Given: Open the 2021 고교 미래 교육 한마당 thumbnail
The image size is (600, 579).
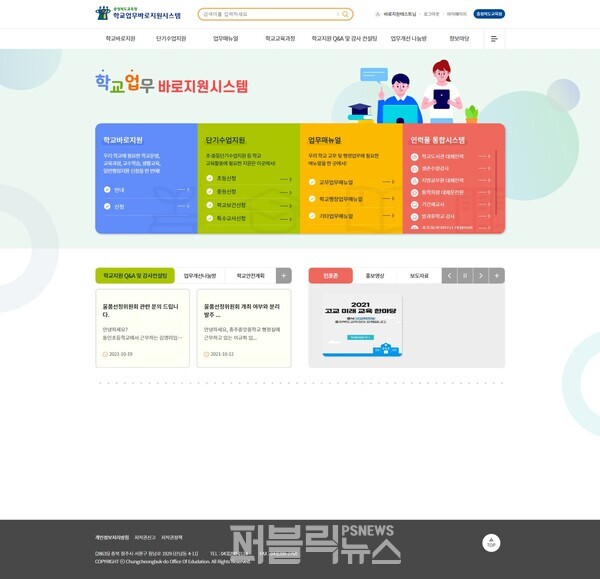Looking at the screenshot, I should [362, 326].
